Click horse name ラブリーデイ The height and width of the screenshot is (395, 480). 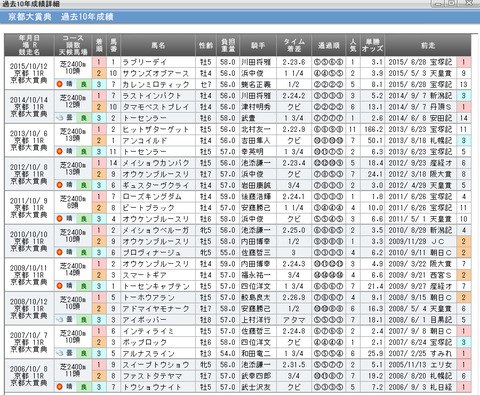pyautogui.click(x=145, y=62)
